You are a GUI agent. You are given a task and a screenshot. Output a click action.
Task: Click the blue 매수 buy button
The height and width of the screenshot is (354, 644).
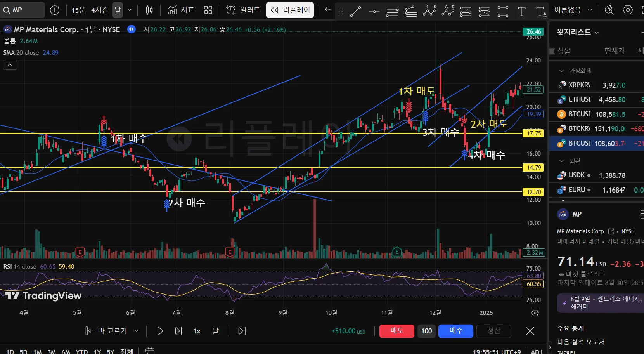click(456, 331)
